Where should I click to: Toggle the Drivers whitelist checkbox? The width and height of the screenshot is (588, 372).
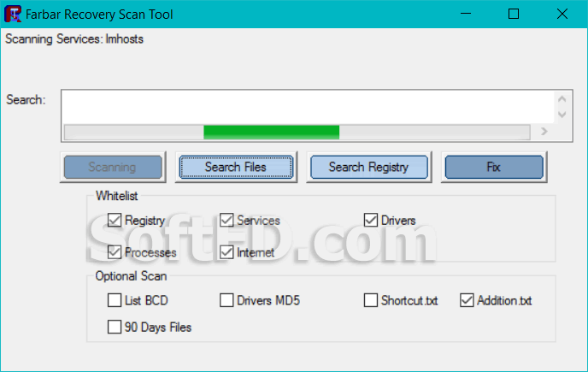(371, 220)
